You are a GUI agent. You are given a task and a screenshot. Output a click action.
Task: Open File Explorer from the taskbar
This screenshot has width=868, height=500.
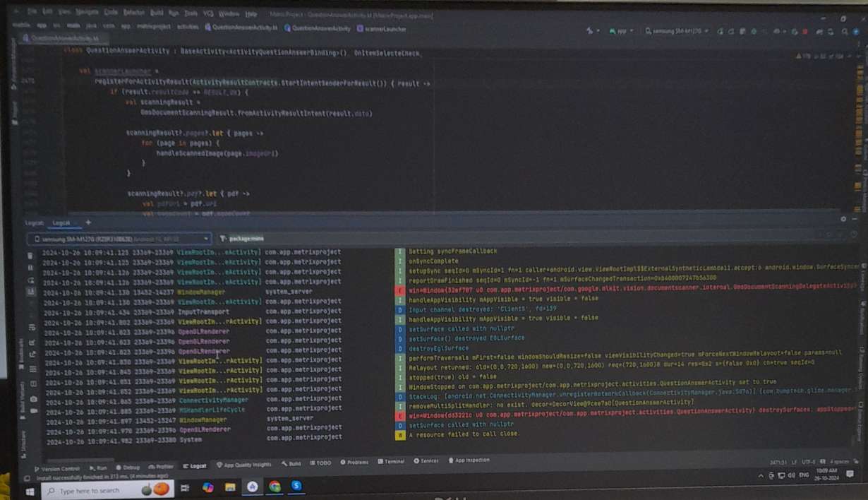[230, 487]
